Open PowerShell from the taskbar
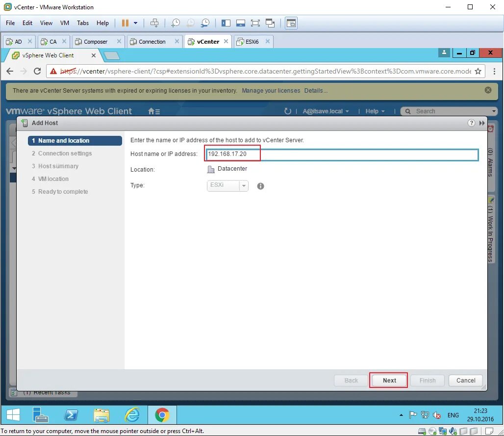The image size is (504, 436). tap(71, 415)
